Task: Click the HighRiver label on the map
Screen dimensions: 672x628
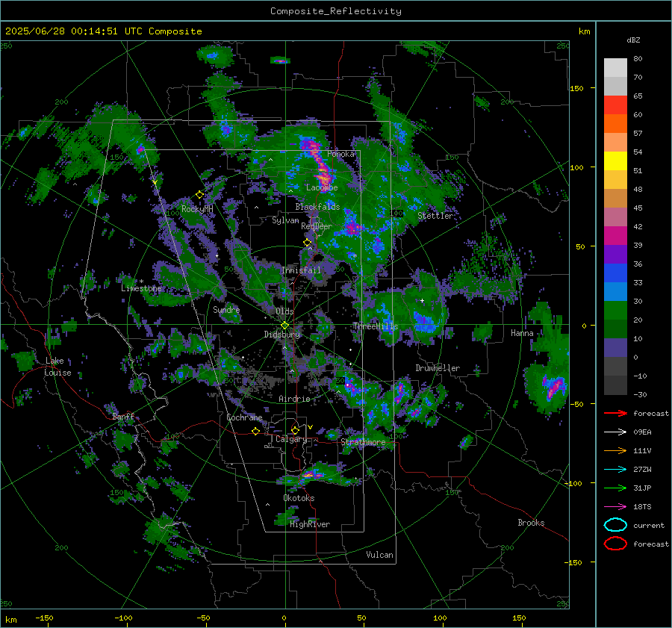Action: [x=309, y=524]
